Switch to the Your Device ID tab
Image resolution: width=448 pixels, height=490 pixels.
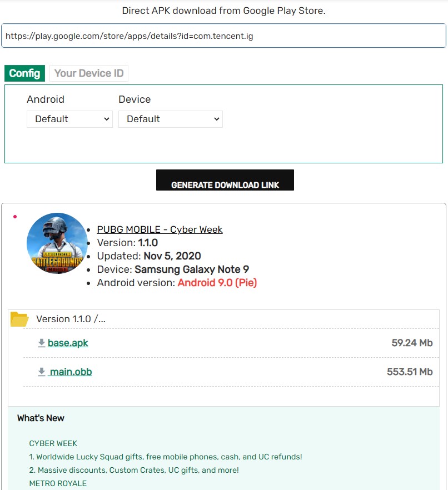[x=89, y=73]
